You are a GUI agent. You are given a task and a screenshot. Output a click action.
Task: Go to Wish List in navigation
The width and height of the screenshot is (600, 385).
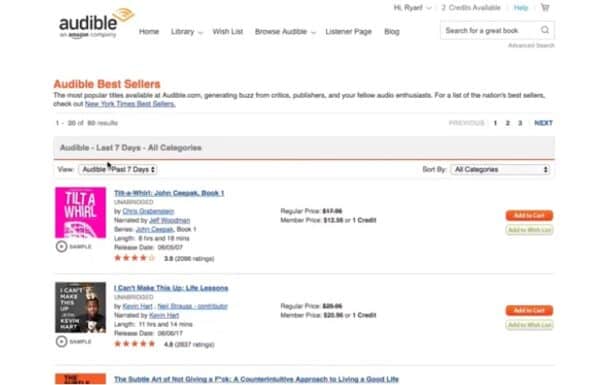click(x=228, y=32)
